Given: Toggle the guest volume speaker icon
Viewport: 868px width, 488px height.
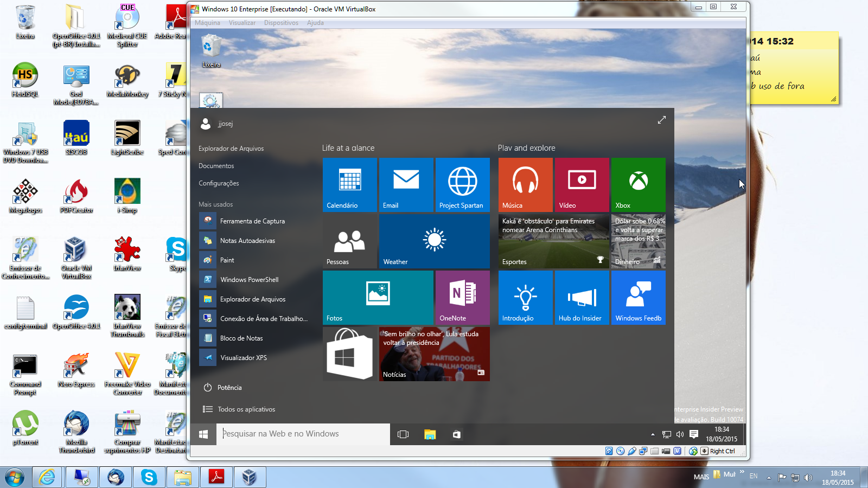Looking at the screenshot, I should (680, 434).
